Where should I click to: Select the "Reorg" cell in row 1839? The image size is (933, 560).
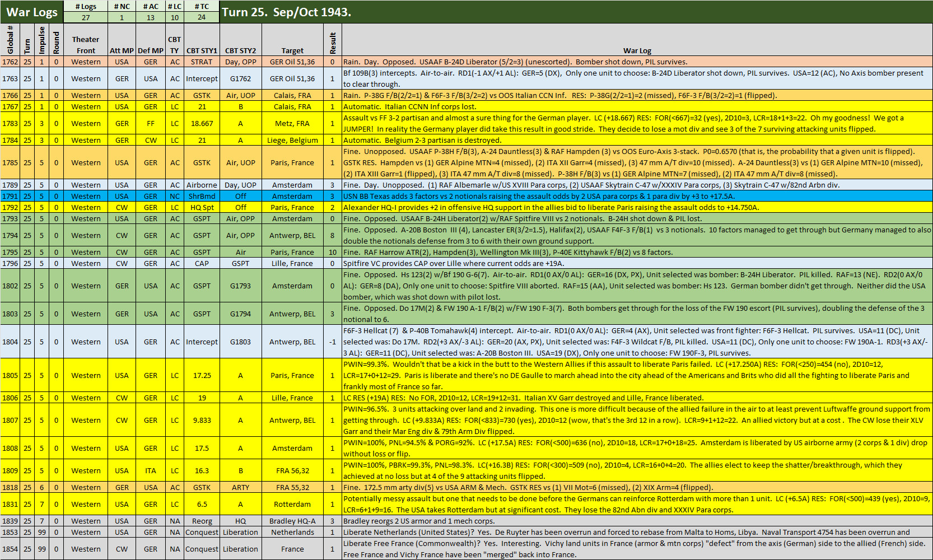(x=202, y=521)
